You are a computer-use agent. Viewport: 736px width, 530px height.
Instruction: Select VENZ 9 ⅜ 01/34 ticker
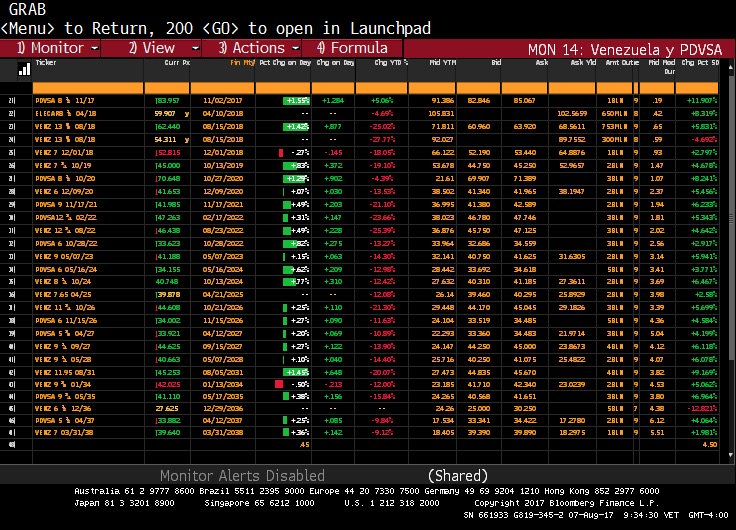(62, 384)
